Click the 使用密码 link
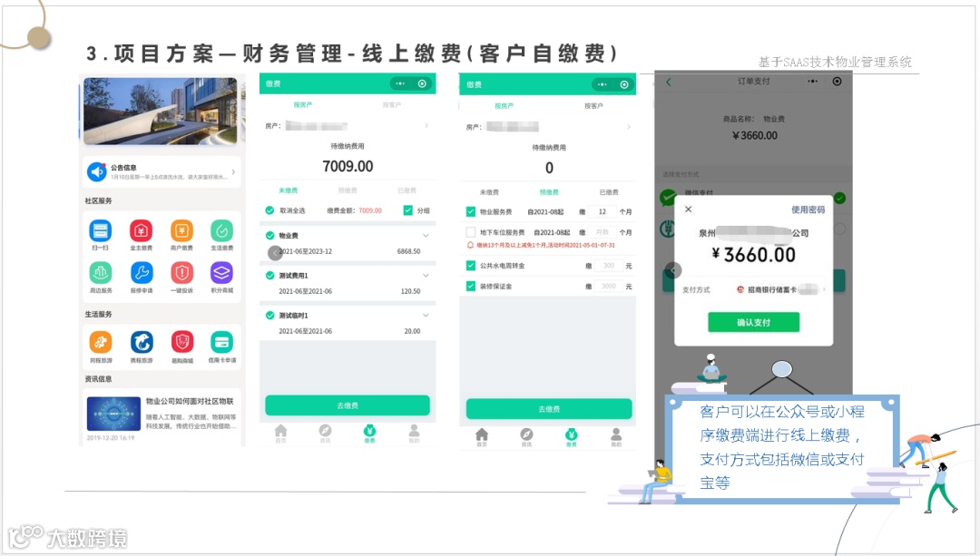Viewport: 980px width, 556px height. pos(808,210)
